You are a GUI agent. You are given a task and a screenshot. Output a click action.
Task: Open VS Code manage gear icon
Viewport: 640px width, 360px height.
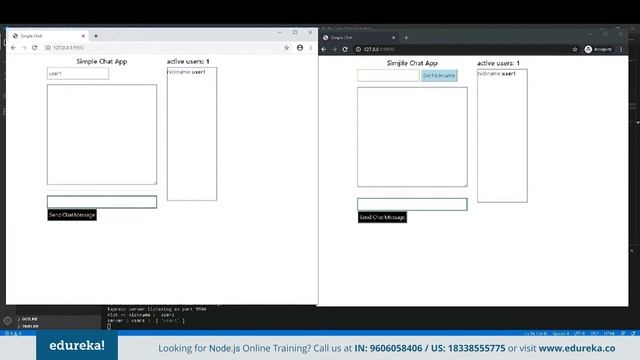pos(7,321)
